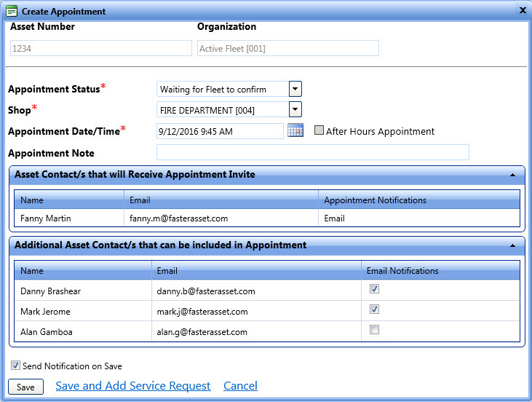Select the Danny Brashear name cell
The width and height of the screenshot is (532, 402).
pos(83,291)
